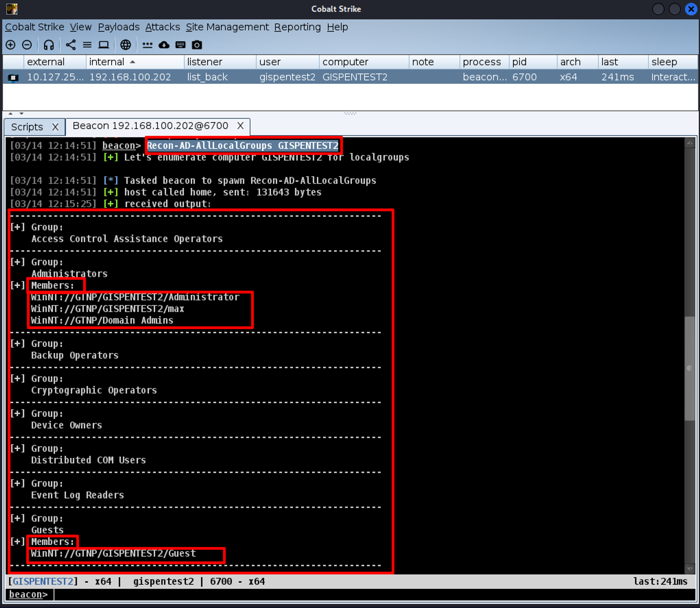Click the disconnect minus icon
Screen dimensions: 700x608
pyautogui.click(x=27, y=45)
